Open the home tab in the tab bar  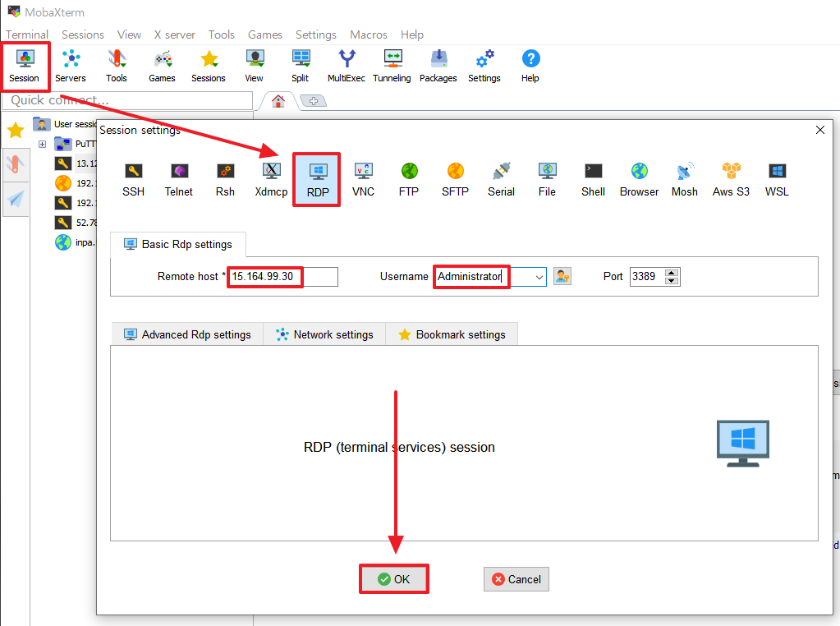(x=278, y=101)
